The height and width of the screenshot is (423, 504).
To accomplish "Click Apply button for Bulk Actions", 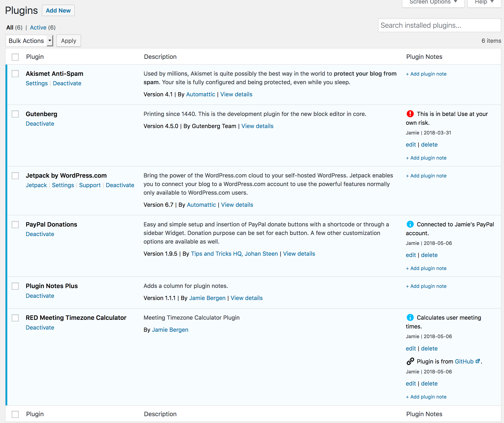I will (68, 41).
